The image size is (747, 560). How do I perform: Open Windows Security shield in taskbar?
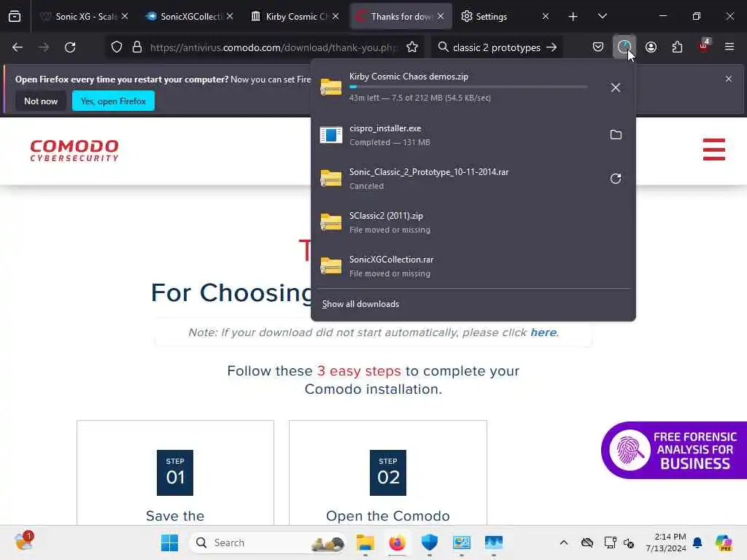429,542
